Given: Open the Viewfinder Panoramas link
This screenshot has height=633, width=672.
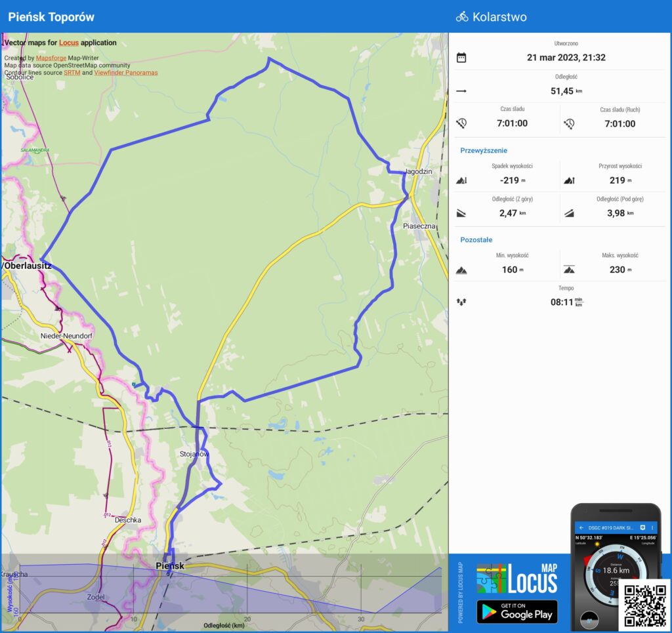Looking at the screenshot, I should click(x=126, y=73).
